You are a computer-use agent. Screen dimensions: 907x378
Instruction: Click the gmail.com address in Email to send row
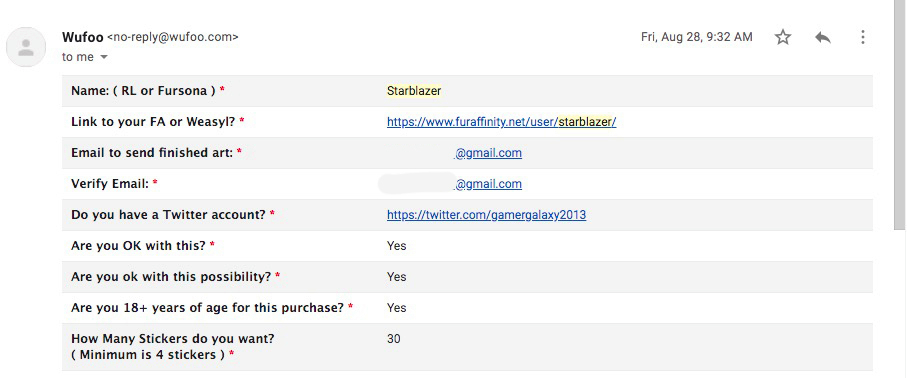[488, 153]
